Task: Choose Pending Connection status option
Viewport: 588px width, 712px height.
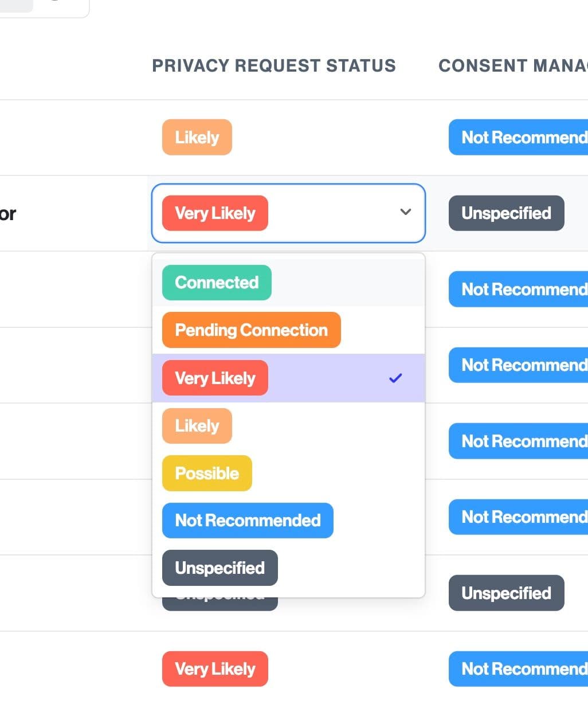Action: 251,330
